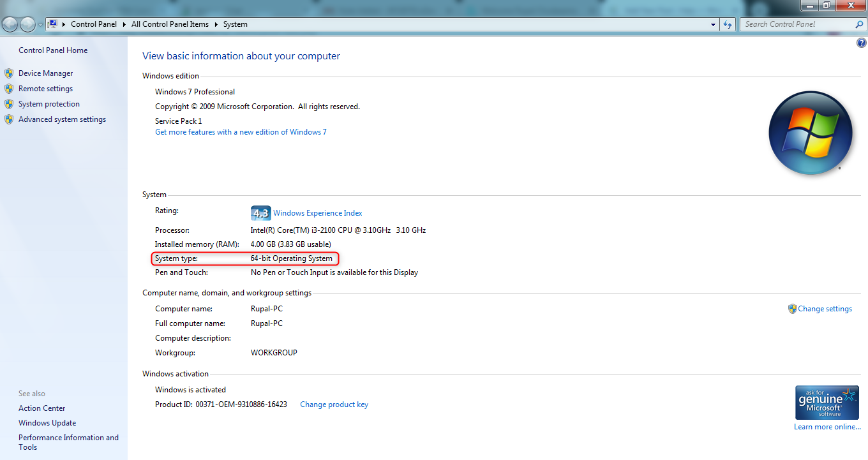Expand arrow after All Control Panel Items
Screen dimensions: 868x460
tap(216, 24)
